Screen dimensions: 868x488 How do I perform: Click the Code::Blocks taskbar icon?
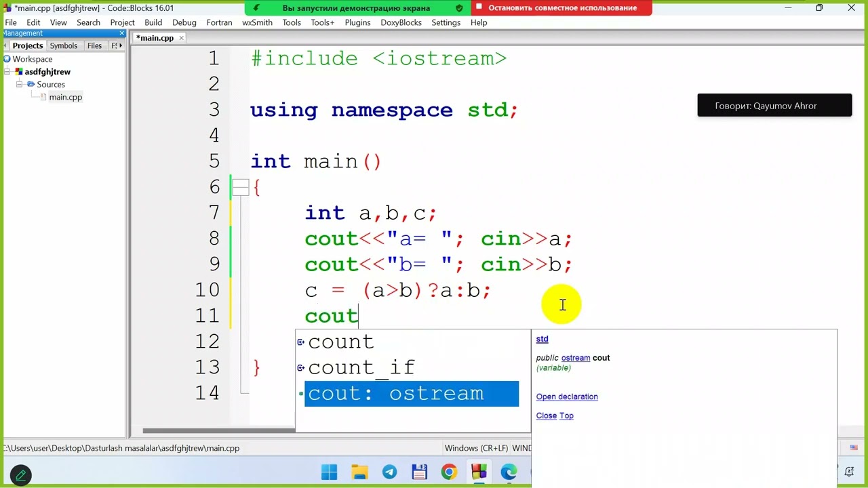[479, 472]
